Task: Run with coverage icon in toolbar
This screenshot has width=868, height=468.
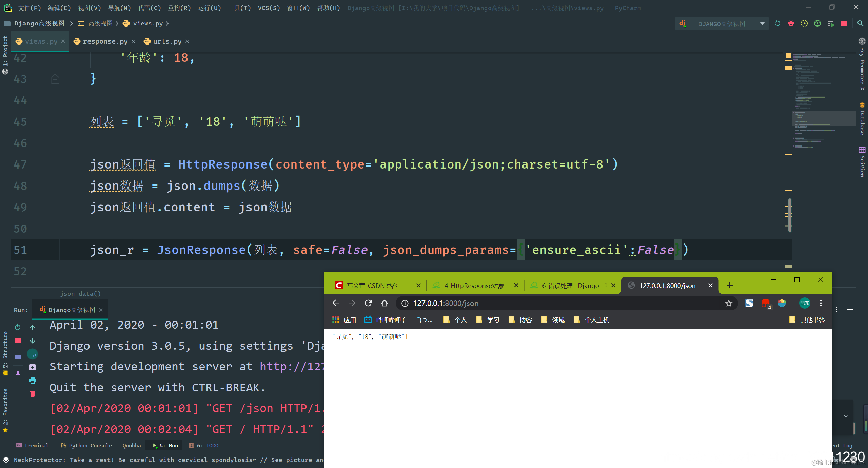Action: (804, 23)
